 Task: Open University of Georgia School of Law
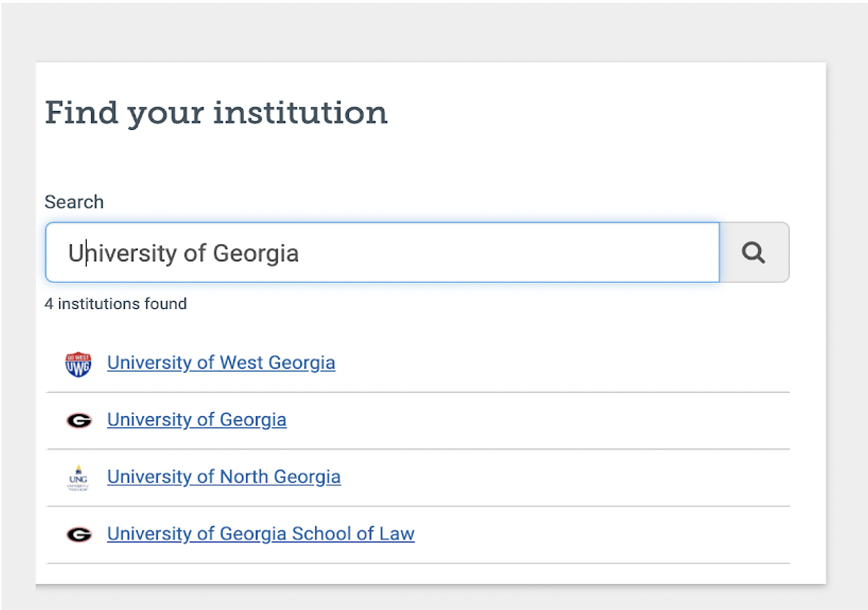pyautogui.click(x=261, y=533)
